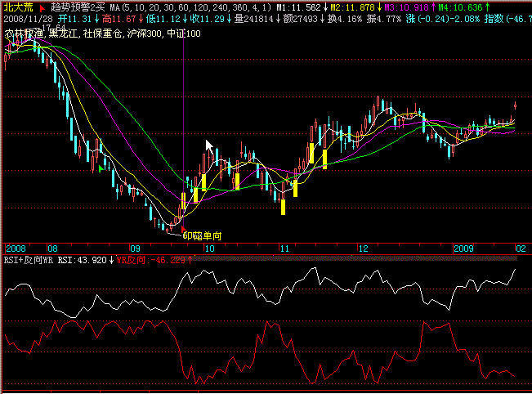Image resolution: width=532 pixels, height=394 pixels.
Task: Click the red triangle event marker
Action: pyautogui.click(x=184, y=229)
